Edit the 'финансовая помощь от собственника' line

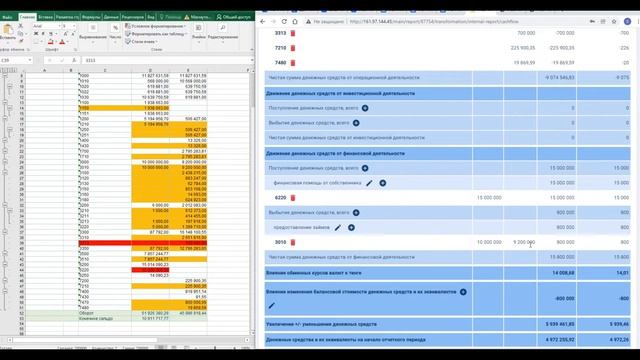(x=369, y=183)
